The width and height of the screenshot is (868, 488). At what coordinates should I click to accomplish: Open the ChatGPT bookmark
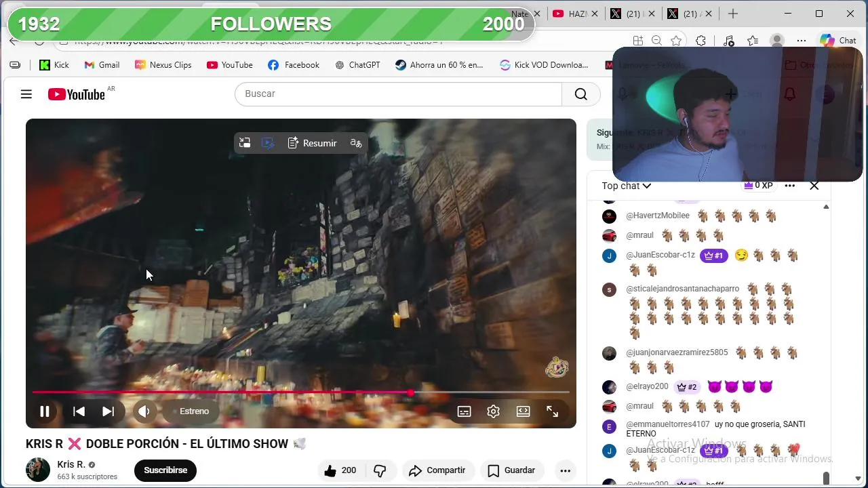point(357,65)
